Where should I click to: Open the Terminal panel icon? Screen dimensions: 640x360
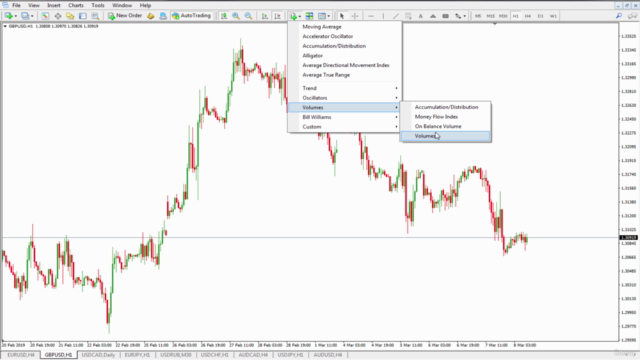(x=83, y=16)
